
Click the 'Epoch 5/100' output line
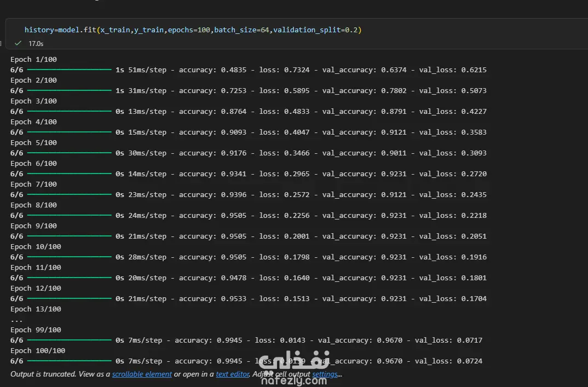point(34,142)
